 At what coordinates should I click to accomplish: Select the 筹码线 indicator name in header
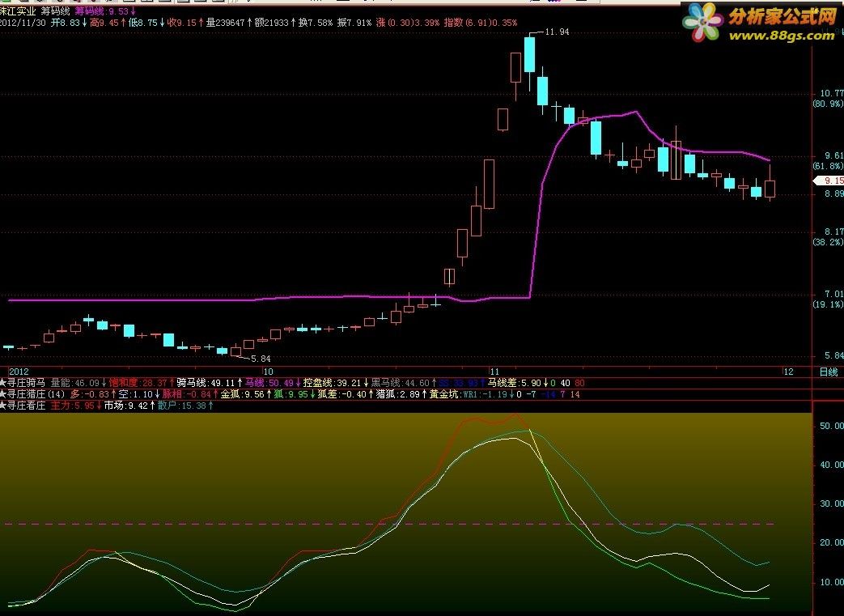click(x=56, y=11)
